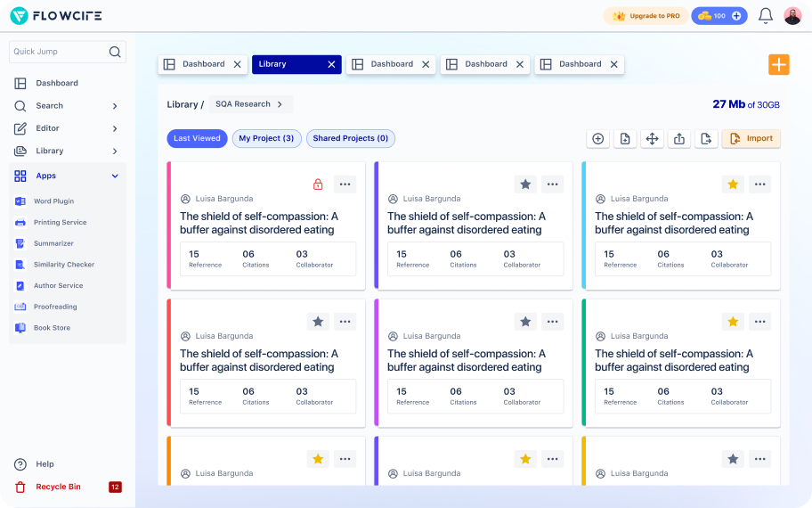This screenshot has width=812, height=508.
Task: Open the Word Plugin app
Action: pyautogui.click(x=53, y=201)
